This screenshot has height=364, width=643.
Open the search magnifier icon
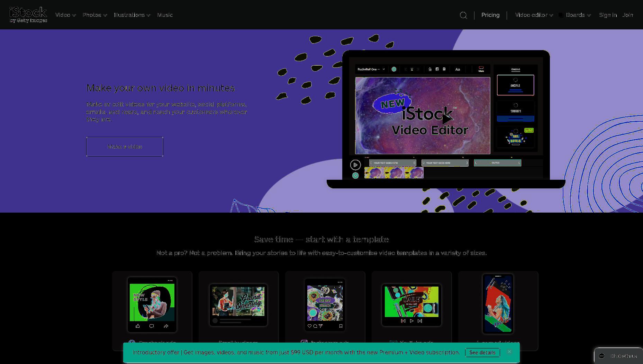pyautogui.click(x=463, y=15)
